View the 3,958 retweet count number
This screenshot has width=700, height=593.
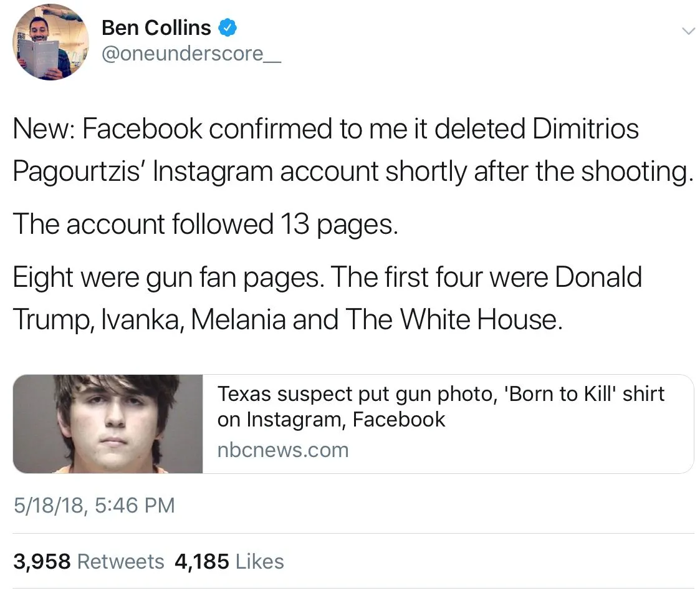[x=41, y=561]
